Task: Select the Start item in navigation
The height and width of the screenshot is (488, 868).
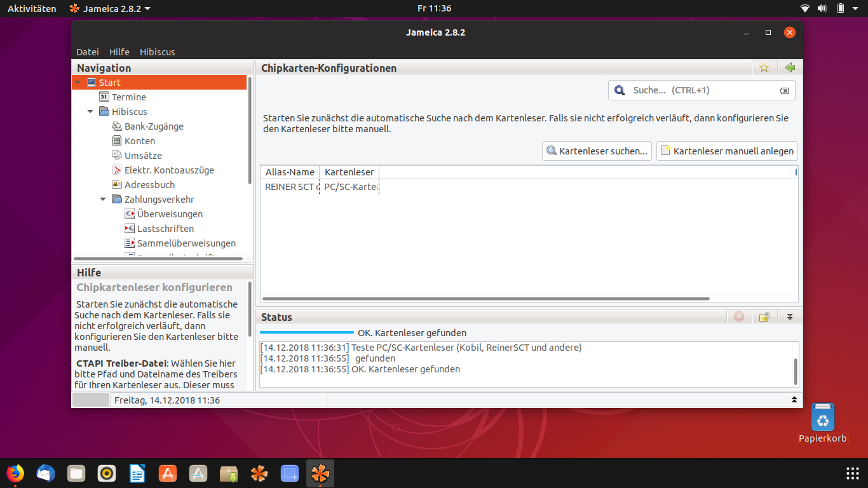Action: tap(159, 83)
